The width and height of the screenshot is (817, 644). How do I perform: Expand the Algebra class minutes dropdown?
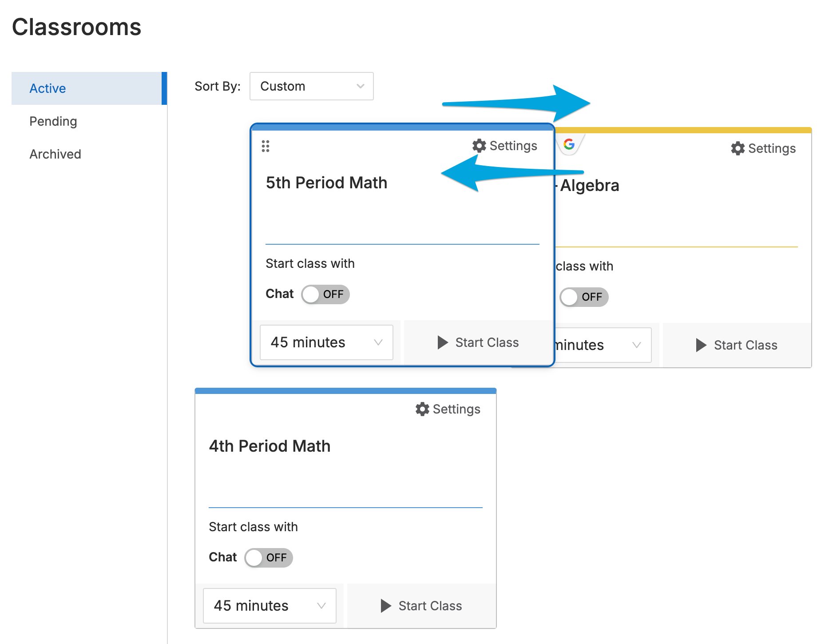603,345
